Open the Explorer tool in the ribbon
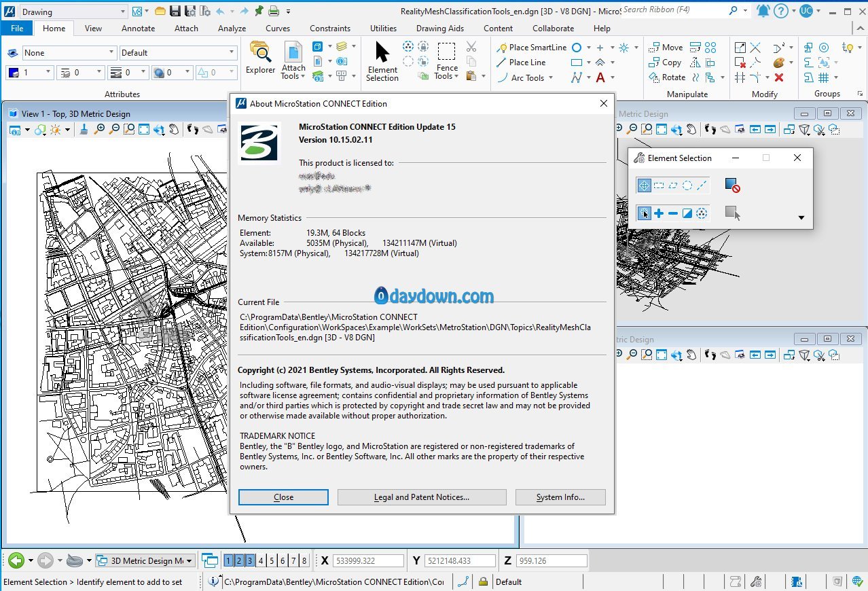Image resolution: width=868 pixels, height=591 pixels. [x=260, y=57]
